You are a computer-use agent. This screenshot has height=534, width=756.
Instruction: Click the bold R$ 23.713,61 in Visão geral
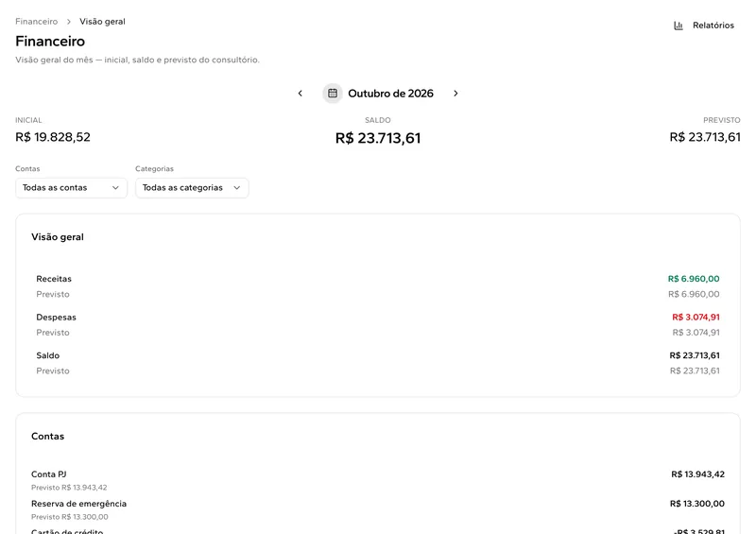click(x=695, y=355)
